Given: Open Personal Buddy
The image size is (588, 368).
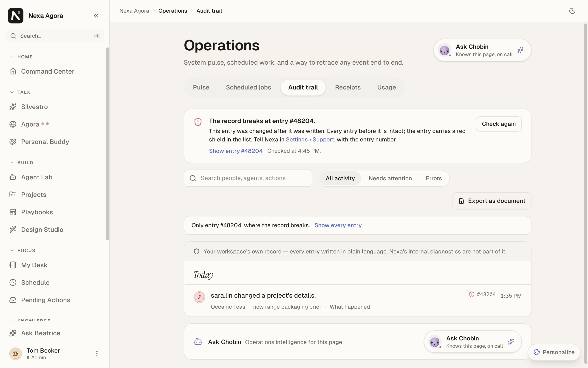Looking at the screenshot, I should tap(55, 142).
